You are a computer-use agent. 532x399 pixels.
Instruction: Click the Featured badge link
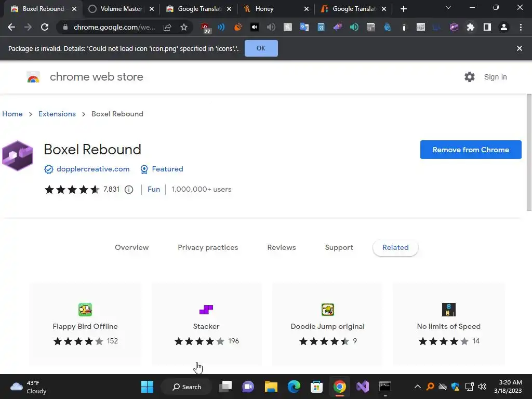[167, 169]
